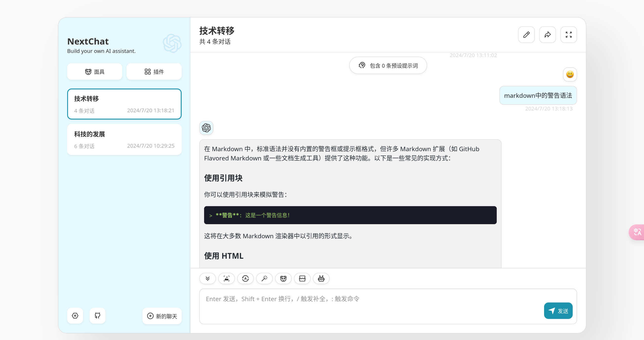Click the 这将在大多数 Markdown 渲染器 sentence
This screenshot has height=340, width=644.
(x=279, y=236)
